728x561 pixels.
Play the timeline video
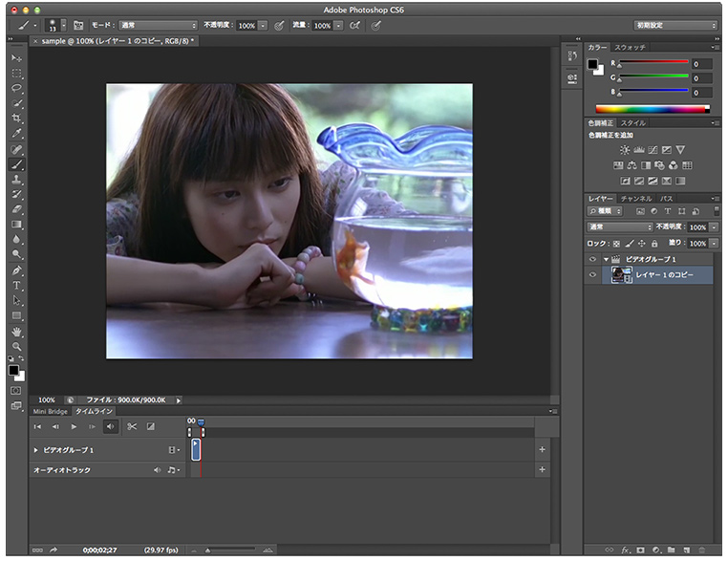pyautogui.click(x=74, y=426)
